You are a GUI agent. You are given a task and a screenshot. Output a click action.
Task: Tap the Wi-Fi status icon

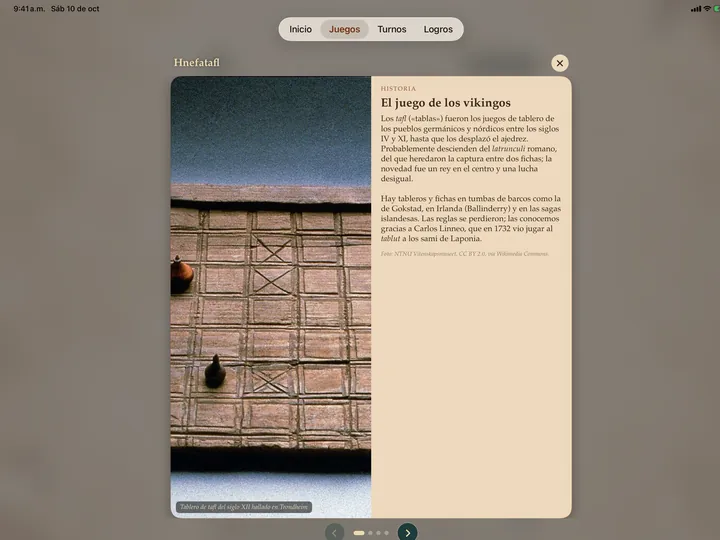pos(707,8)
